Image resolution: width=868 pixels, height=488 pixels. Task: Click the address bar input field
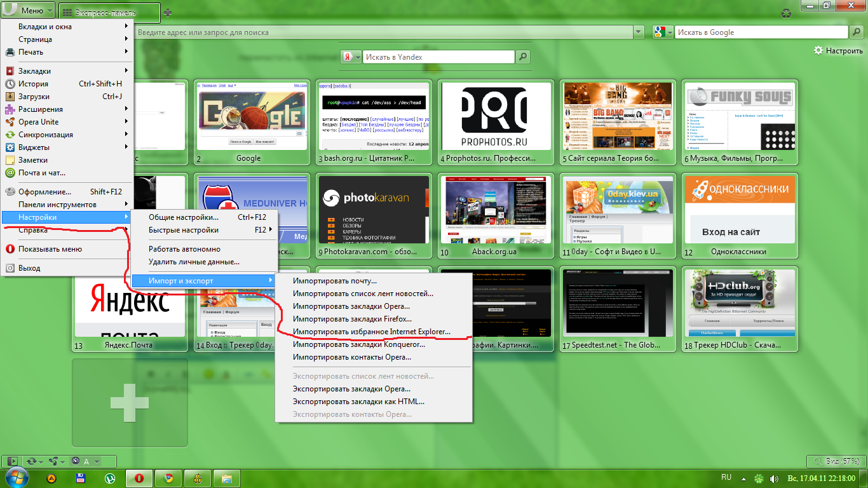384,32
